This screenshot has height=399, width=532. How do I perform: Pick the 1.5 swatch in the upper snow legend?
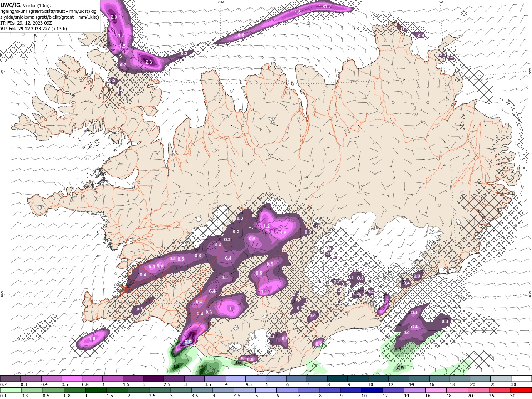(x=133, y=379)
